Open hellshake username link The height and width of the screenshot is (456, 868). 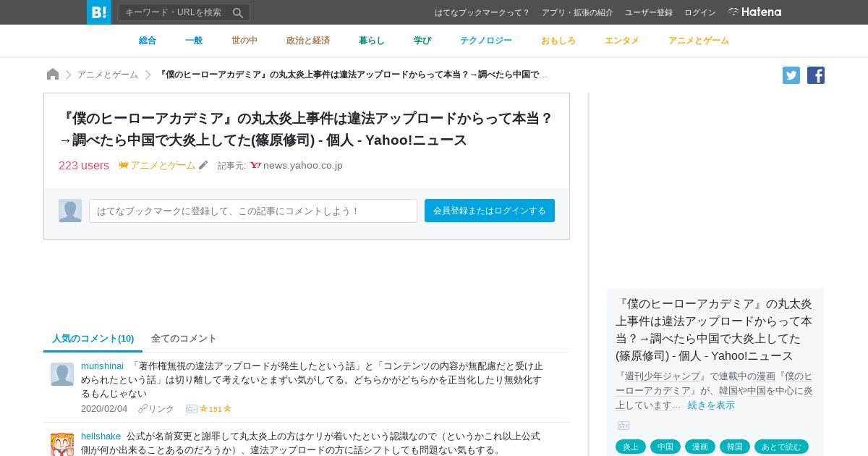[101, 436]
